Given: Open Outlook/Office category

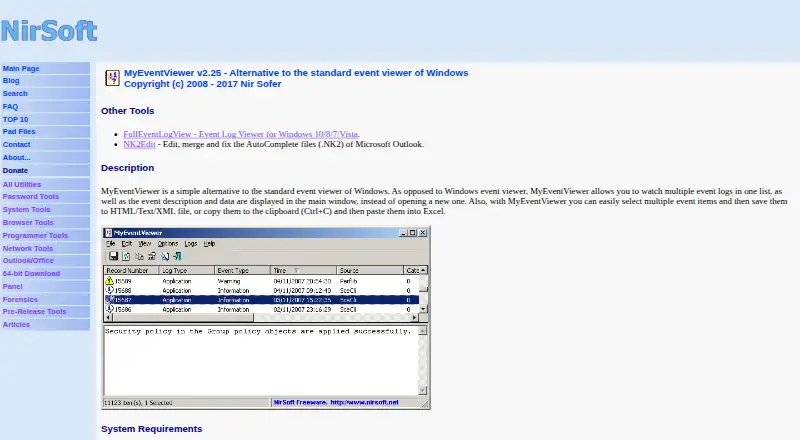Looking at the screenshot, I should pos(28,260).
